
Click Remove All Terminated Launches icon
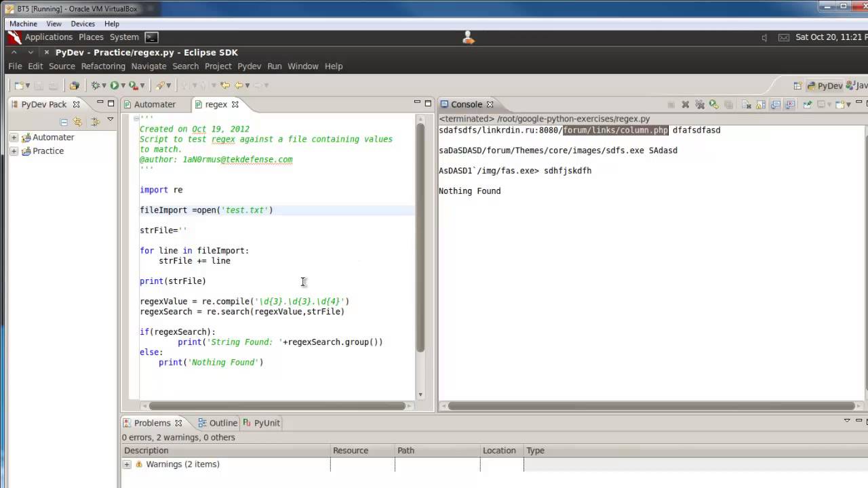(700, 104)
